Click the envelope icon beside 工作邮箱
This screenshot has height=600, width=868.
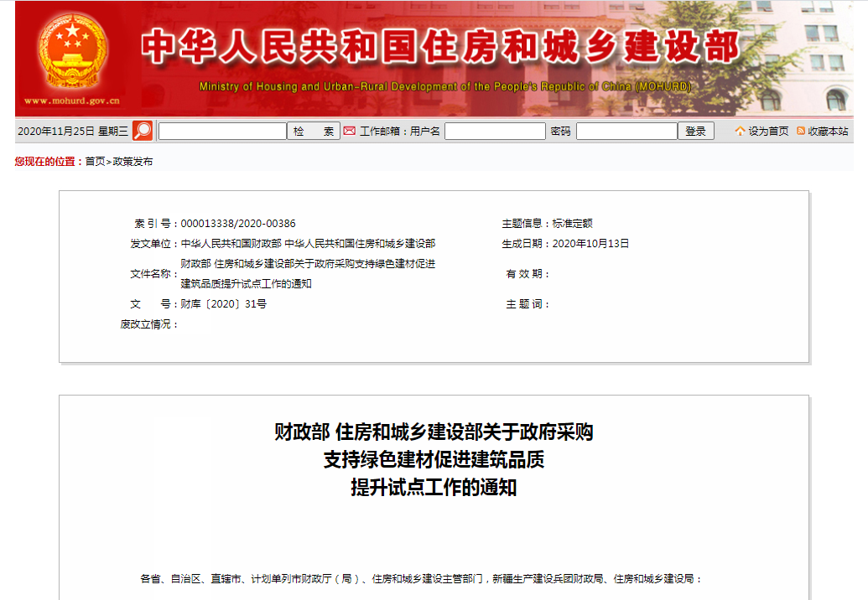[349, 131]
